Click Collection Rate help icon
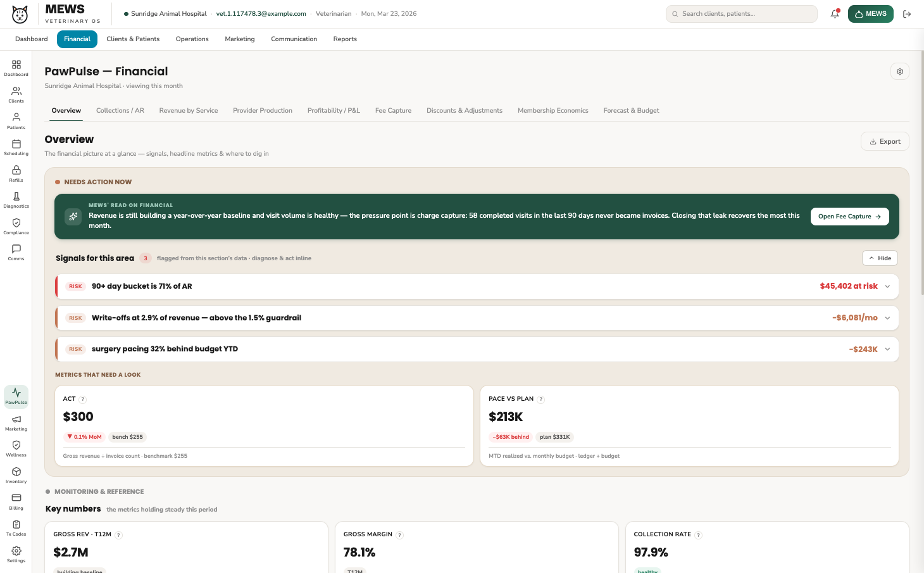 tap(698, 535)
